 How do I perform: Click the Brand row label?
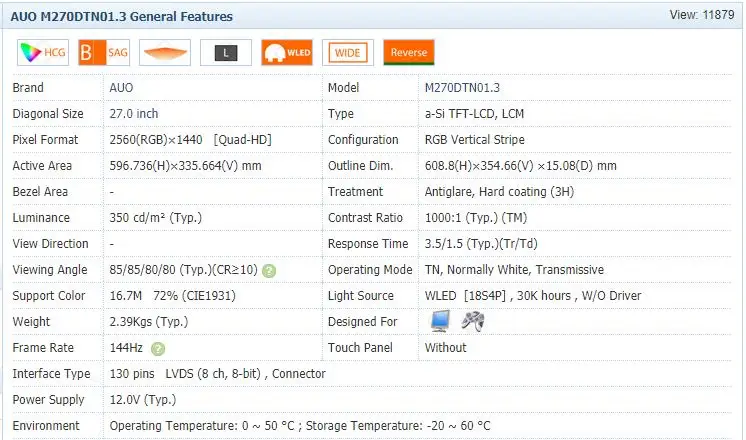(x=28, y=88)
